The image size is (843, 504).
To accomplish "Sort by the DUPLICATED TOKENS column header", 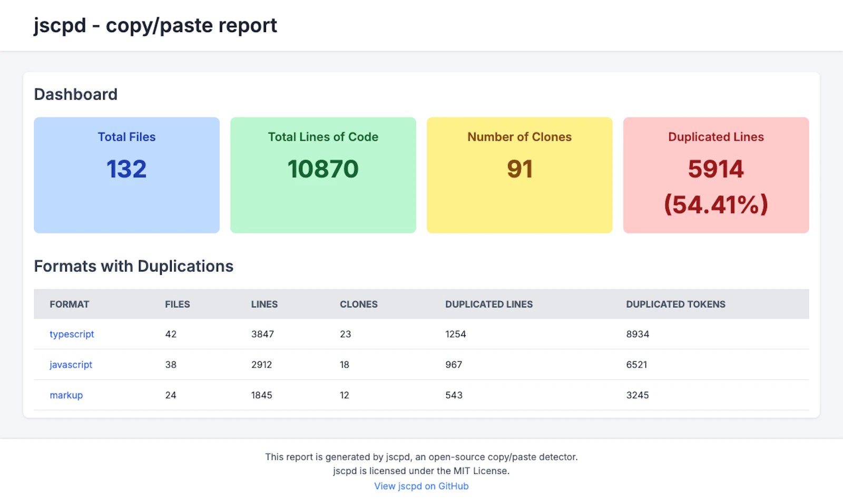I will (676, 304).
